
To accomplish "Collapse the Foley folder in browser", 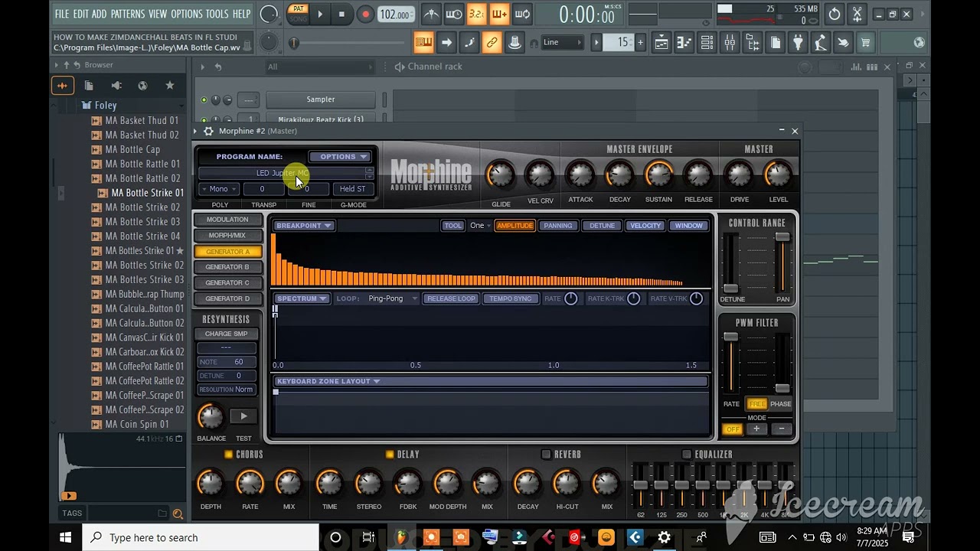I will coord(106,106).
